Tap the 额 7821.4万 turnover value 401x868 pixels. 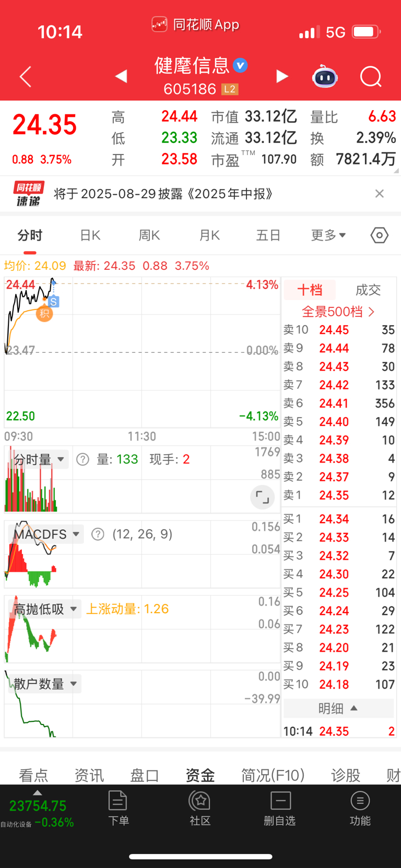tap(366, 159)
